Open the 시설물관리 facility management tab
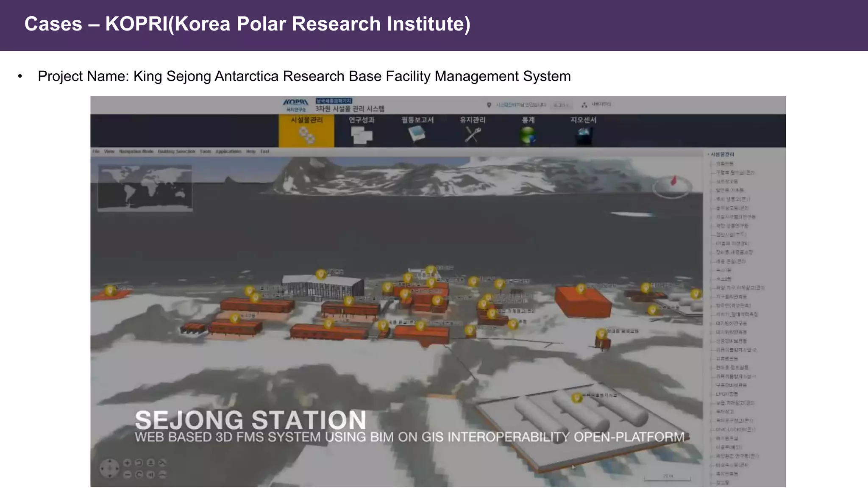This screenshot has width=868, height=488. (x=306, y=130)
